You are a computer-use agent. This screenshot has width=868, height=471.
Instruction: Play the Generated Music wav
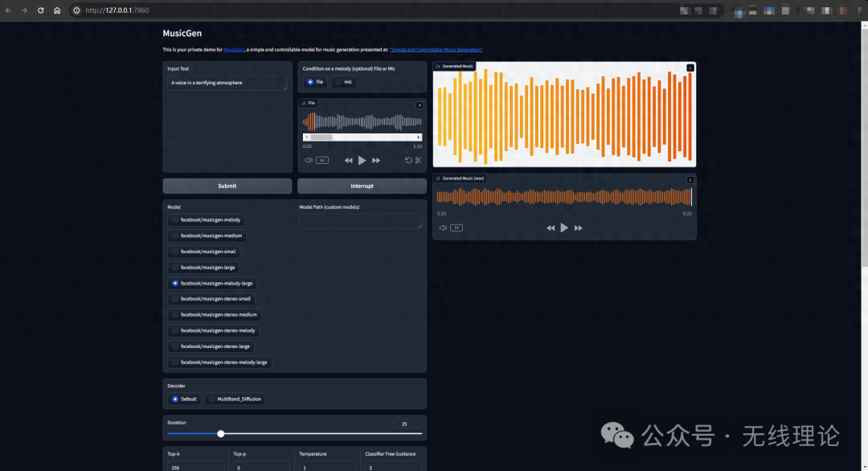pos(564,228)
